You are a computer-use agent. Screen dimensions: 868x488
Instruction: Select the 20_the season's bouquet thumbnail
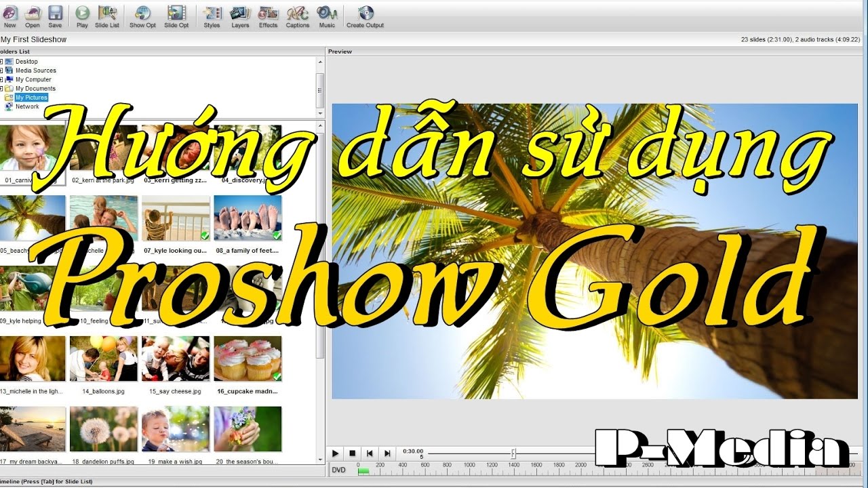[248, 429]
